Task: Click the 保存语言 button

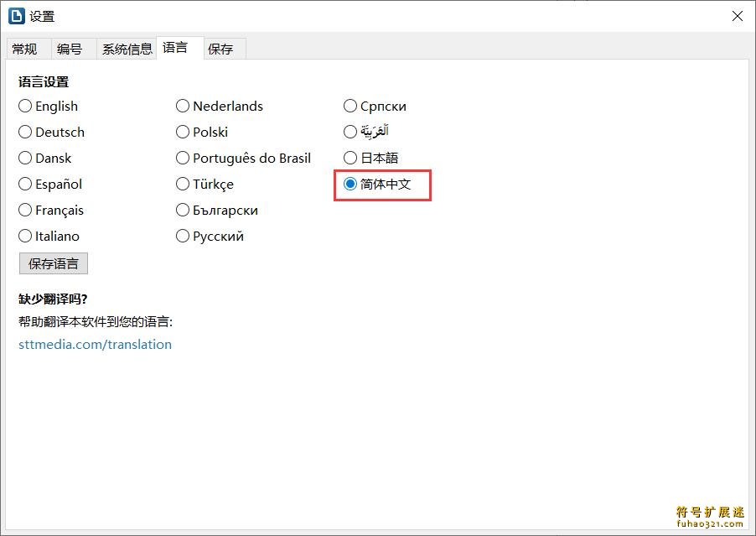Action: 54,263
